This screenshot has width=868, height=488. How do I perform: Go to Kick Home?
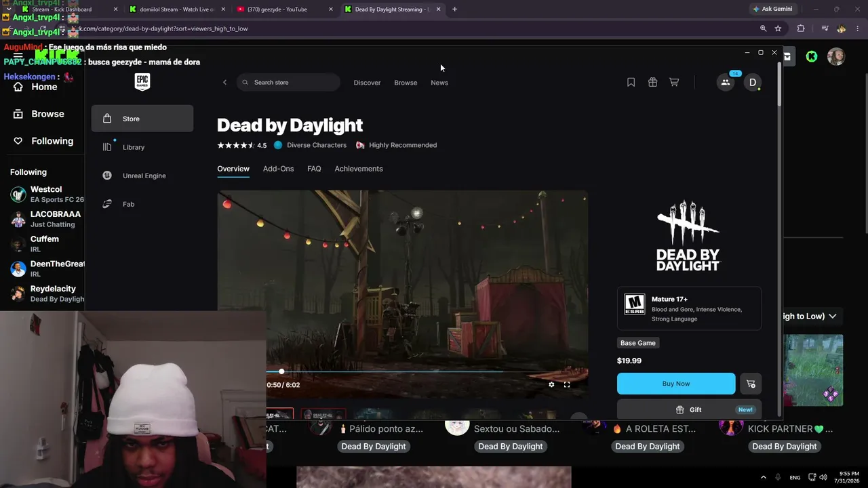click(x=36, y=87)
